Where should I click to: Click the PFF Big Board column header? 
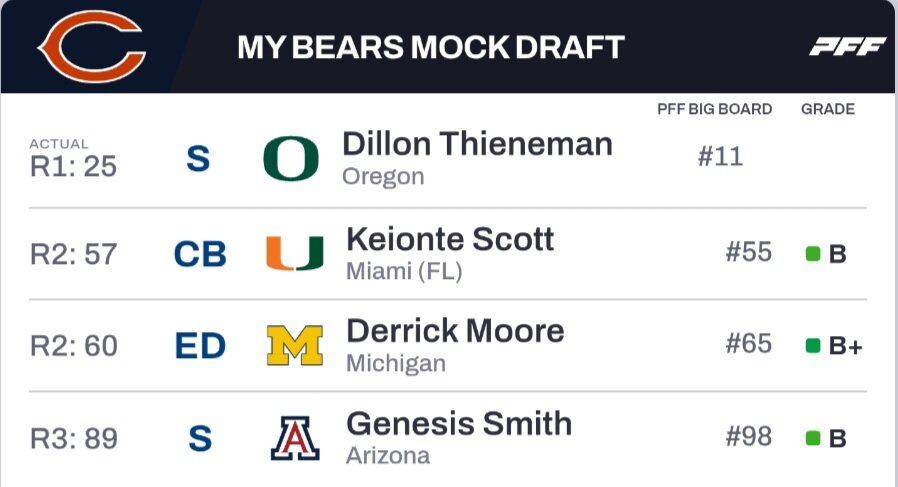coord(714,109)
